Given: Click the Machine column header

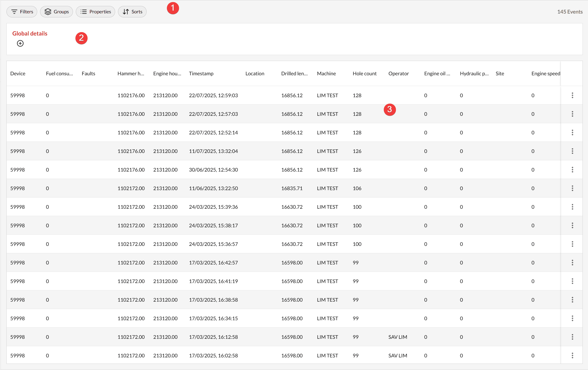Looking at the screenshot, I should point(326,73).
